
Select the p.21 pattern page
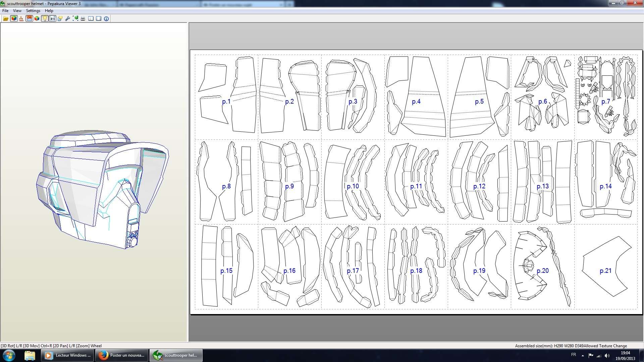(606, 266)
